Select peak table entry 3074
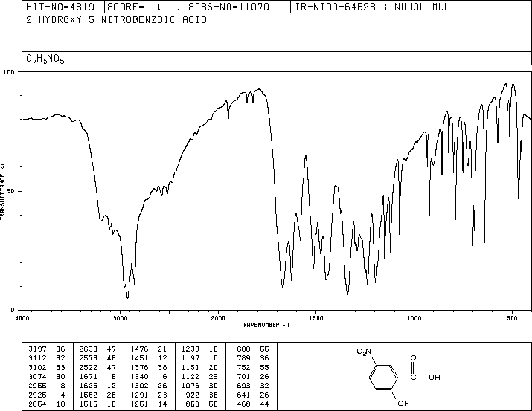Viewport: 532px width, 411px height. point(38,376)
